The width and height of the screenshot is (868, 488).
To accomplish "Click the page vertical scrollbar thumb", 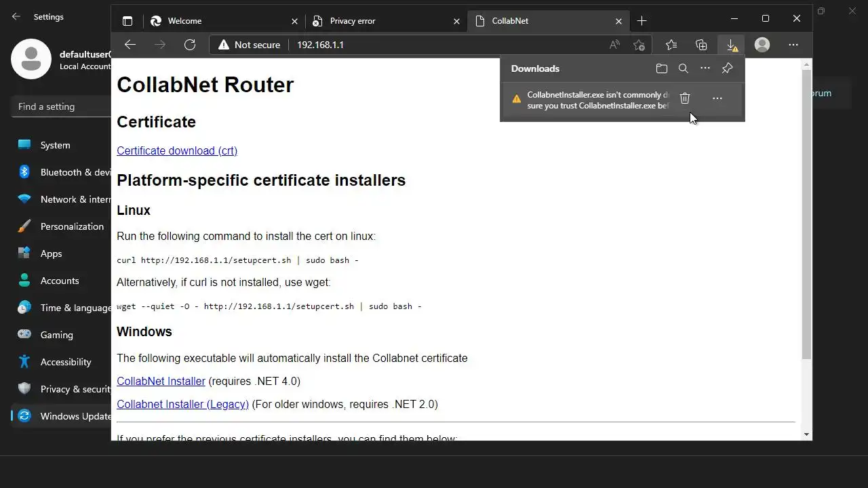I will pos(806,215).
